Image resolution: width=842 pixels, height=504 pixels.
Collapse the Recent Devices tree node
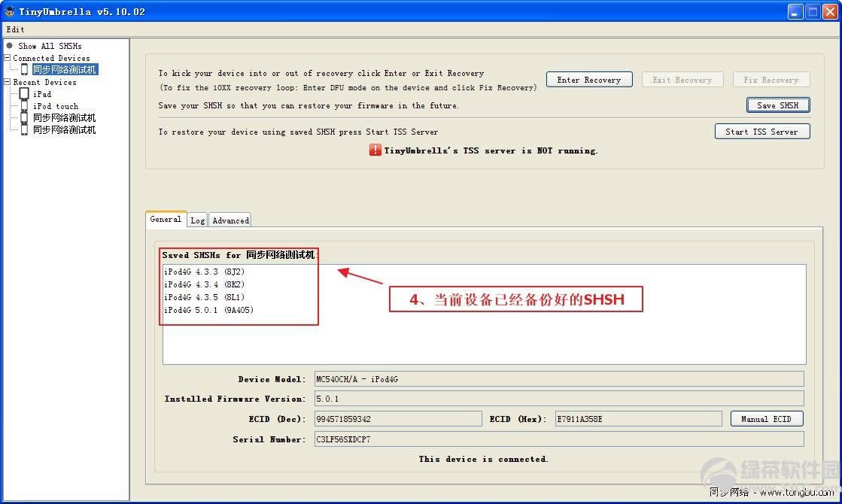[7, 82]
